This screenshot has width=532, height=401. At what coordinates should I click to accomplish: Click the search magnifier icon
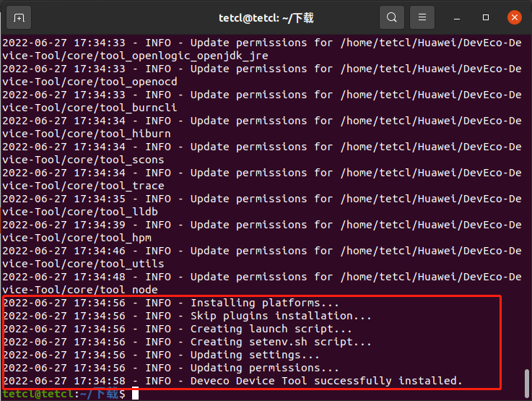click(391, 17)
